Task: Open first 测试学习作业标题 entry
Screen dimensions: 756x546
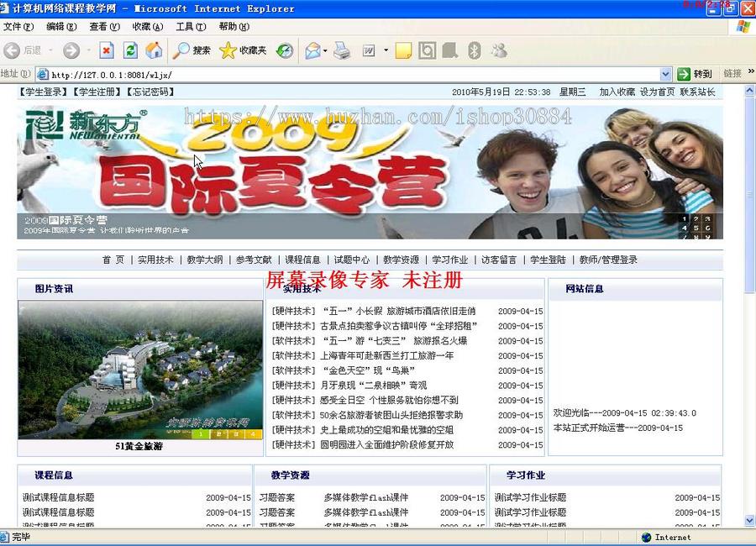Action: [530, 497]
